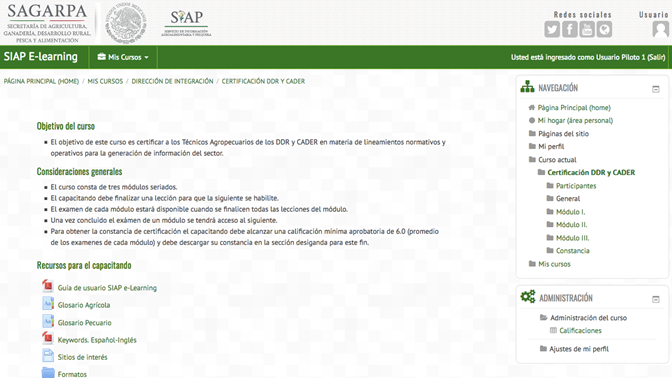
Task: Expand Mi perfil in navigation tree
Action: pos(551,147)
